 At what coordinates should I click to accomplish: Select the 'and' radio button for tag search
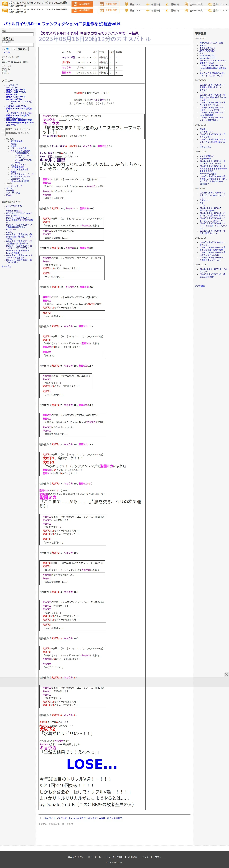click(7, 48)
